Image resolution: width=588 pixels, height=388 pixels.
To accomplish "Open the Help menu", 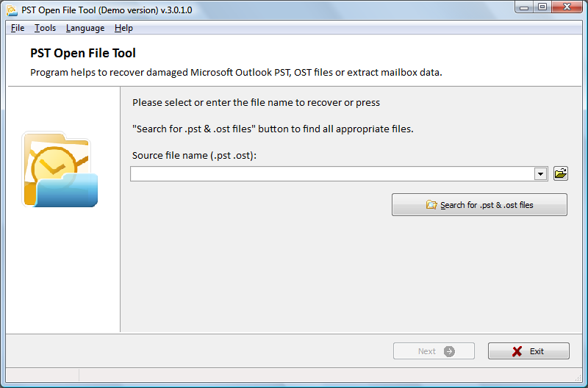I will pyautogui.click(x=123, y=28).
